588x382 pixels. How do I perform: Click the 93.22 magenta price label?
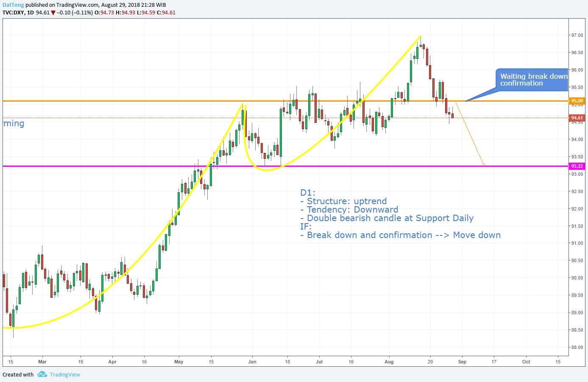pyautogui.click(x=577, y=166)
